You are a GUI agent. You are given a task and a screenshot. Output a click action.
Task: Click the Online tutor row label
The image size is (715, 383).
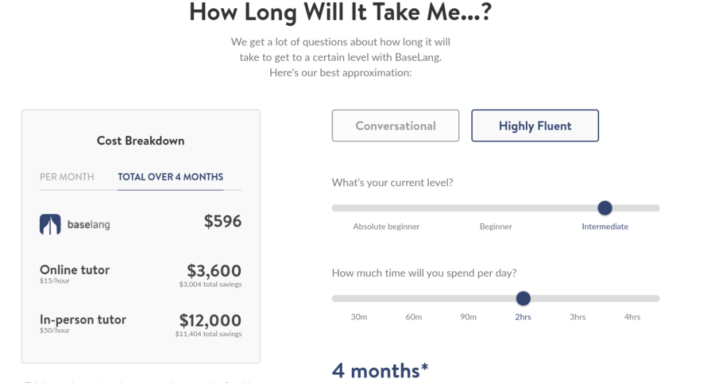(75, 270)
